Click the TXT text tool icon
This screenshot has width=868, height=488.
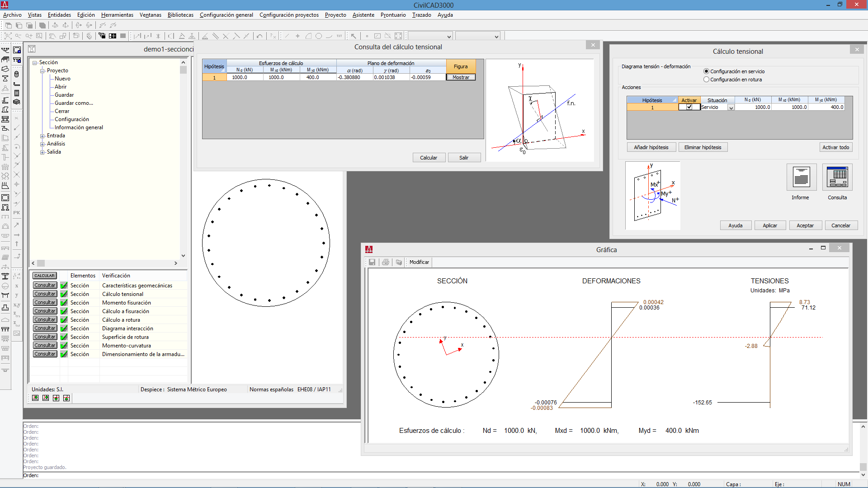(339, 36)
